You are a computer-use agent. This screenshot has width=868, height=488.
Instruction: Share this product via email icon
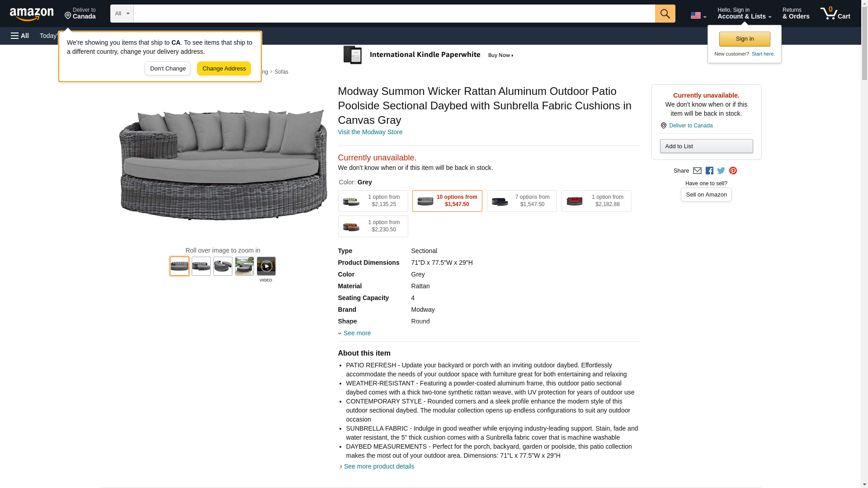[x=697, y=171]
